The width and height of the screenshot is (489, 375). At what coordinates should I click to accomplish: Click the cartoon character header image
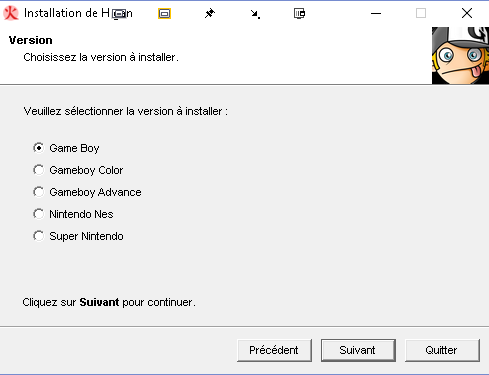click(x=460, y=55)
